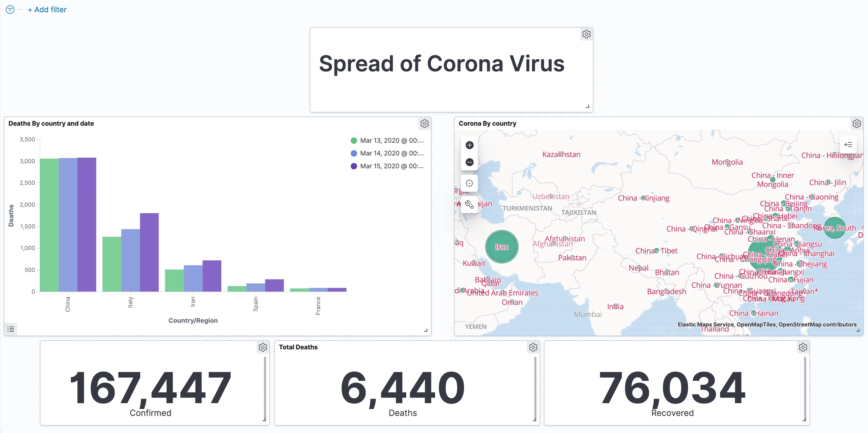Open Recovered metric panel gear menu
The height and width of the screenshot is (433, 868).
click(x=803, y=347)
